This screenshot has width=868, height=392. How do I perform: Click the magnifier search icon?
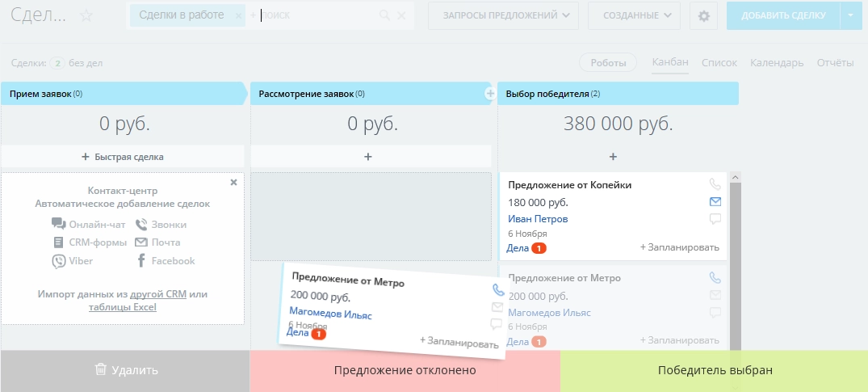tap(384, 15)
